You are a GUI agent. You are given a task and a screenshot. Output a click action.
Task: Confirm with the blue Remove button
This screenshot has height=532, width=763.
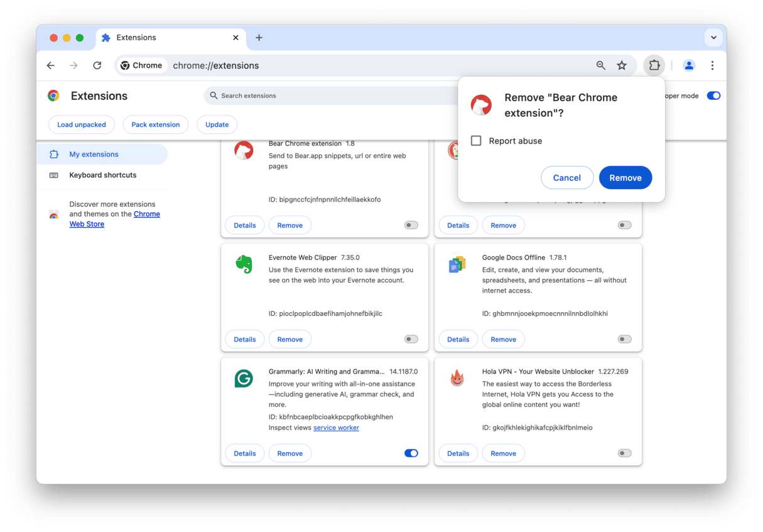[625, 178]
